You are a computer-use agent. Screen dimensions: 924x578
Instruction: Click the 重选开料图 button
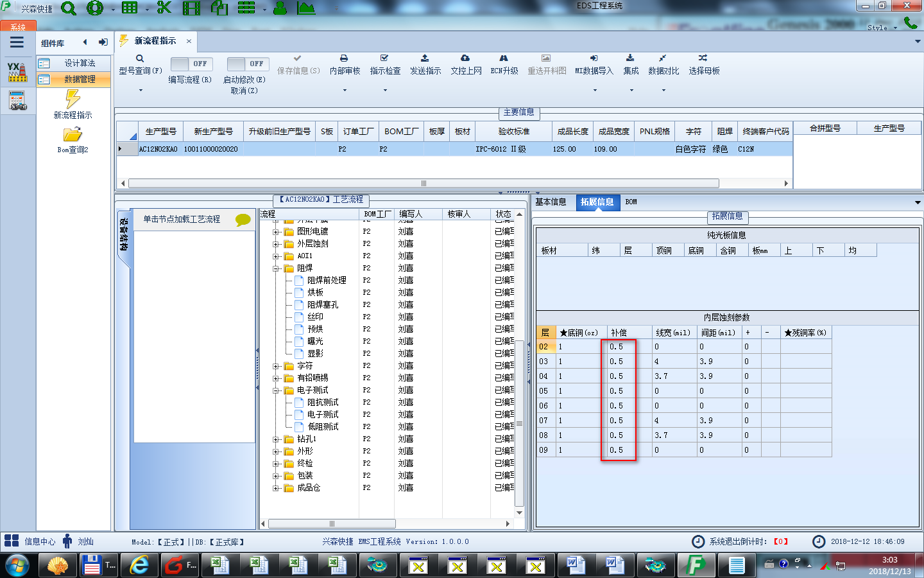[547, 64]
